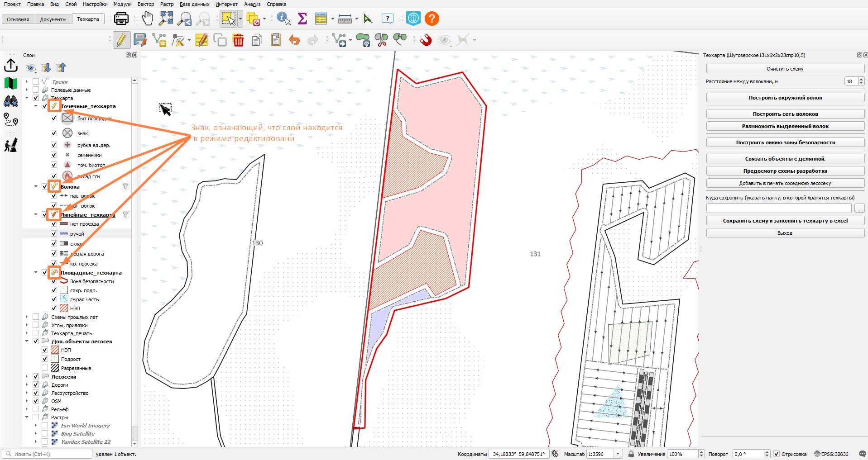This screenshot has width=868, height=460.
Task: Enable the Esri World Imagery layer
Action: point(45,425)
